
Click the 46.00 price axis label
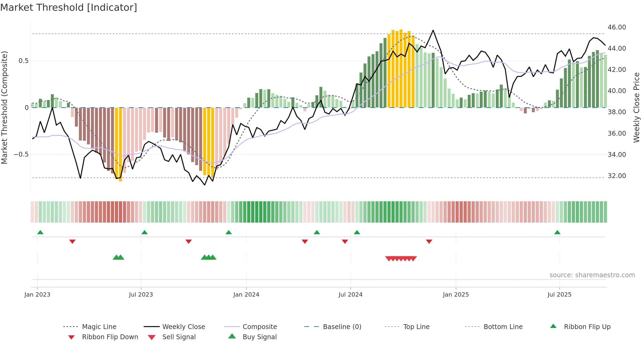click(617, 27)
